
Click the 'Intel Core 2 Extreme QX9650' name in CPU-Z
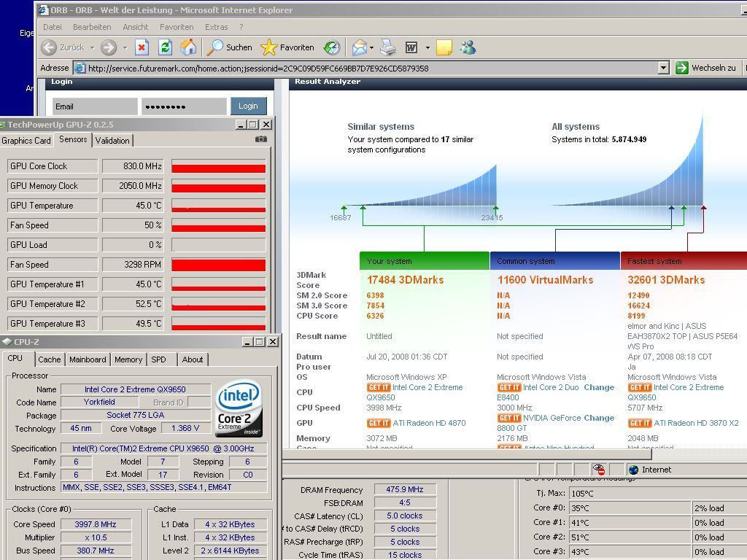(x=135, y=389)
